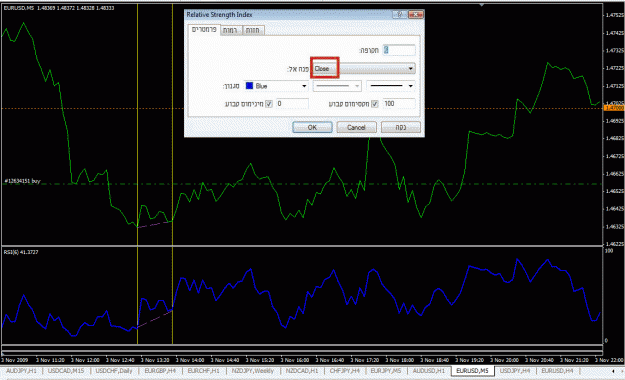
Task: Open the AUDJPY,H1 chart tab
Action: pyautogui.click(x=22, y=371)
